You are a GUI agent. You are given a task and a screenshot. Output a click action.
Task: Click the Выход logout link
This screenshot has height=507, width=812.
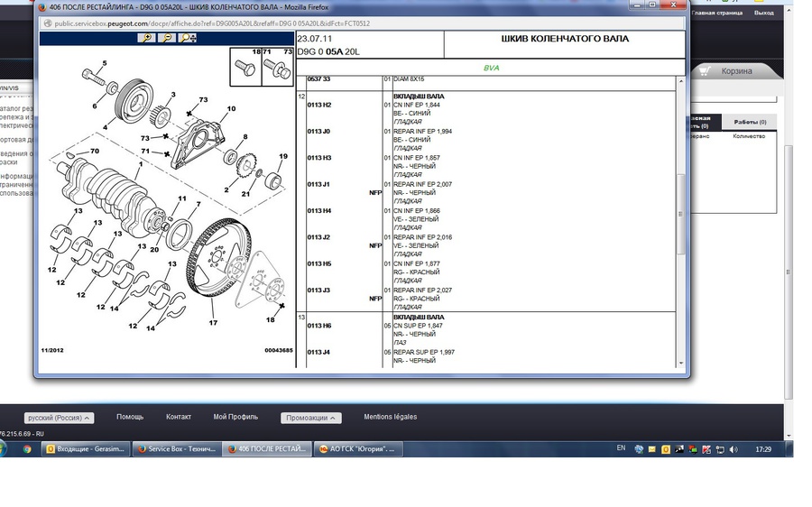pyautogui.click(x=764, y=13)
